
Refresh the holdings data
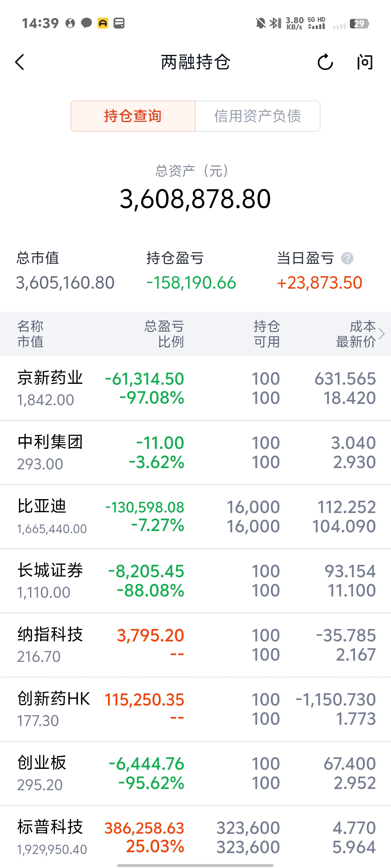click(x=325, y=62)
